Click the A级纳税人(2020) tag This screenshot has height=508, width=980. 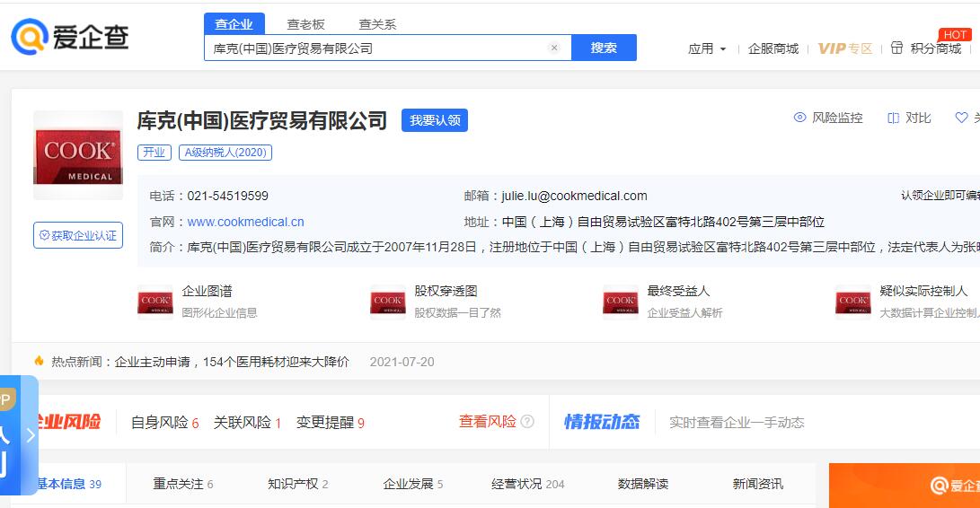pyautogui.click(x=225, y=153)
